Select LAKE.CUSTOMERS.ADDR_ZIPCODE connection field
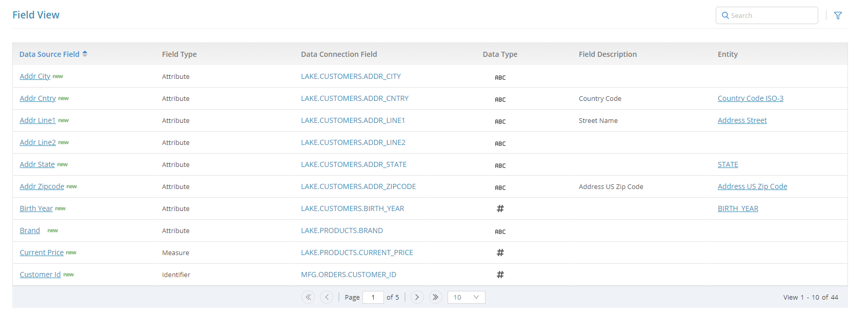 click(x=358, y=186)
